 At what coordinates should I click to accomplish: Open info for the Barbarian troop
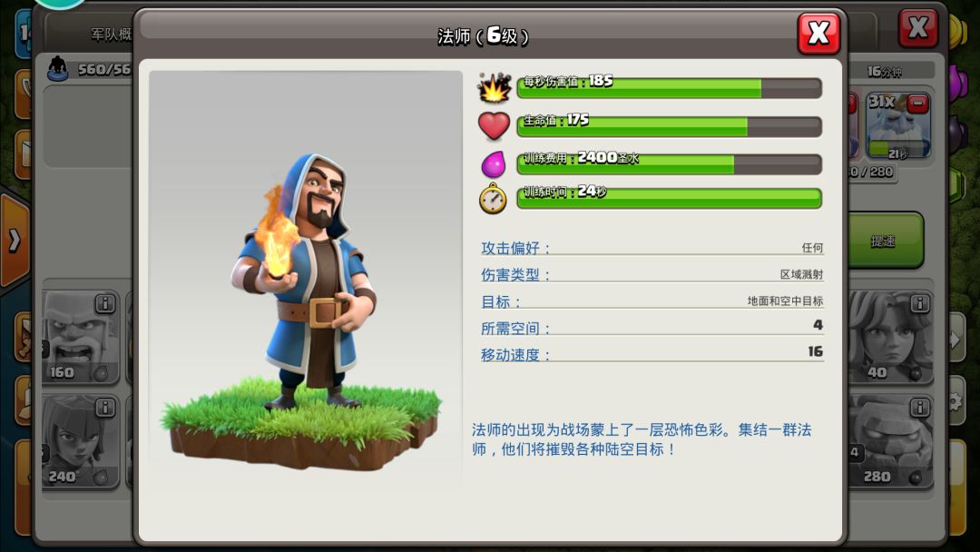coord(105,304)
